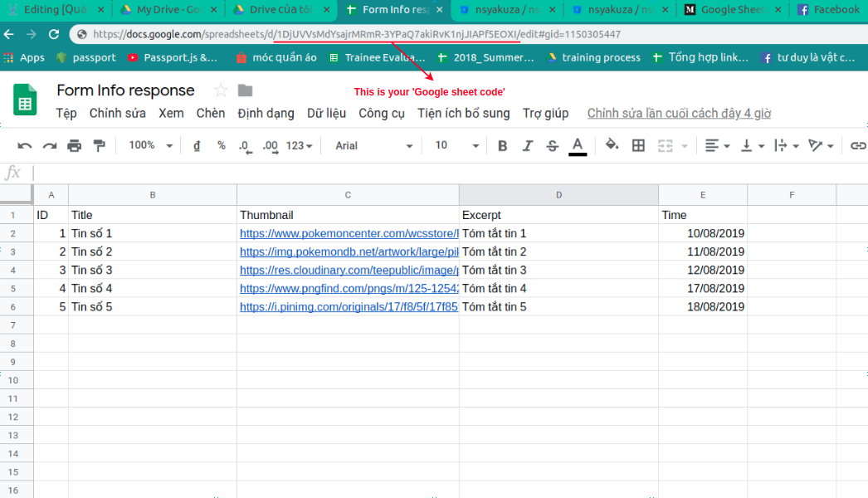Insert a link using toolbar icon
Screen dimensions: 868x498
857,146
